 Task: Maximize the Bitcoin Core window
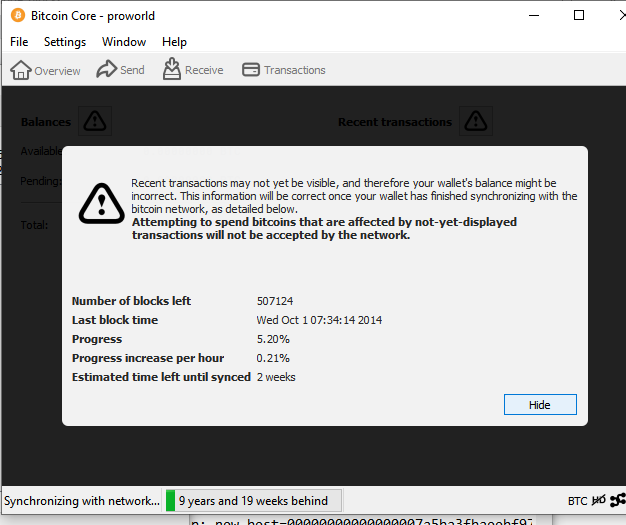(578, 16)
